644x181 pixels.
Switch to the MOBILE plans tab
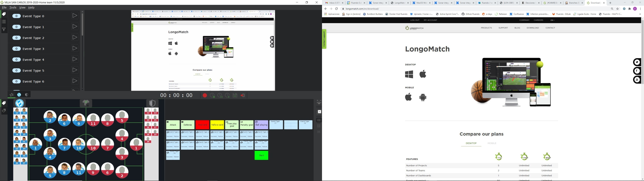click(x=492, y=143)
